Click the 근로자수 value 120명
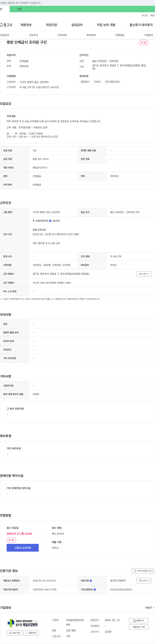Screen dimensions: 155x644 click(108, 632)
